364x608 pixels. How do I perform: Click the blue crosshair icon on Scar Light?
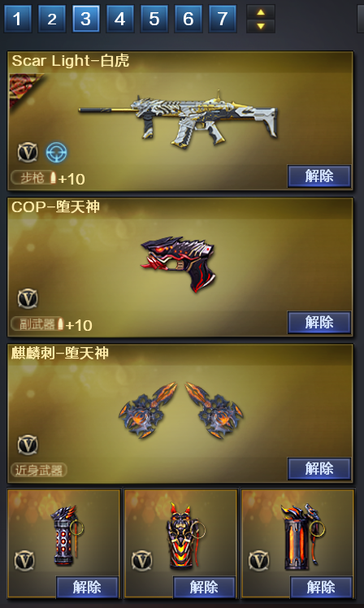tap(57, 152)
